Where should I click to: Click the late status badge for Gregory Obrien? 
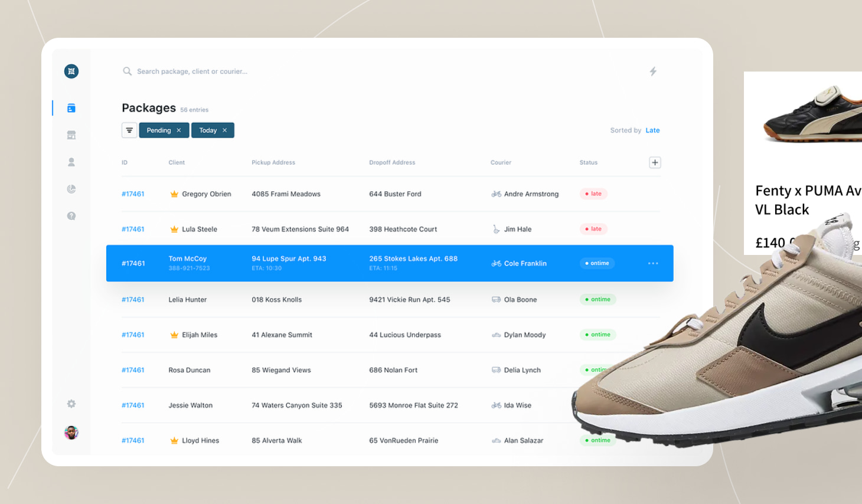593,194
